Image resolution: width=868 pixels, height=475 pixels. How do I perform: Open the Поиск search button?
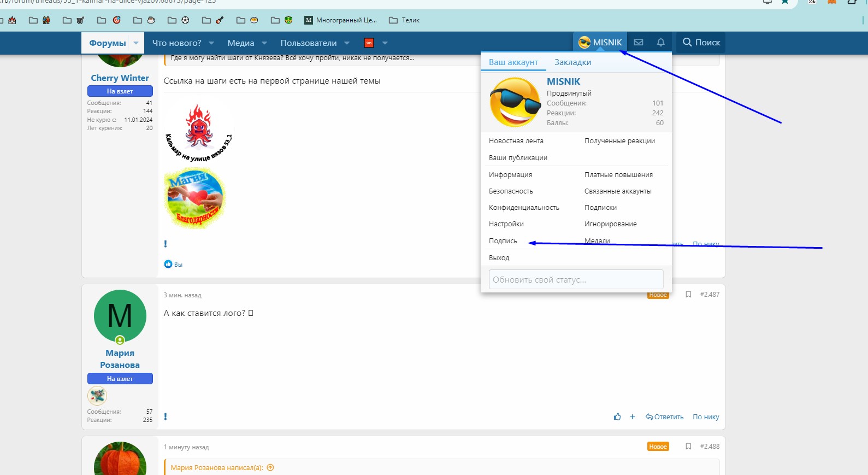click(701, 42)
